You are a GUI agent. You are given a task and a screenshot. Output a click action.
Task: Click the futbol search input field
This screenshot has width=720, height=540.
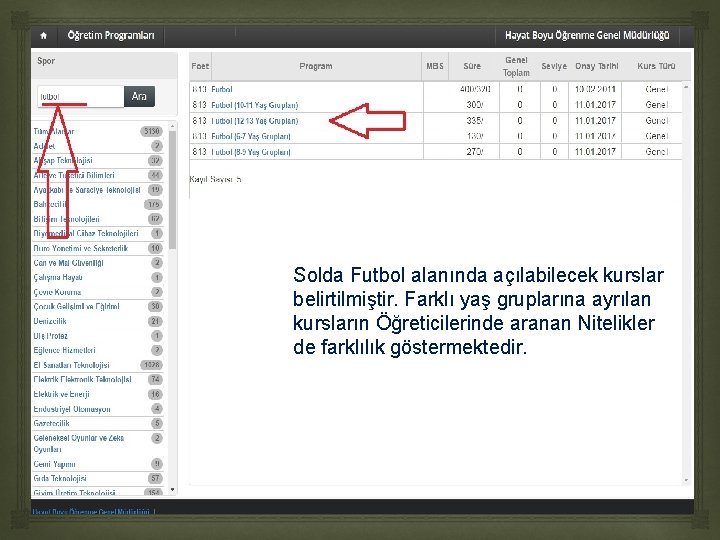(x=81, y=96)
